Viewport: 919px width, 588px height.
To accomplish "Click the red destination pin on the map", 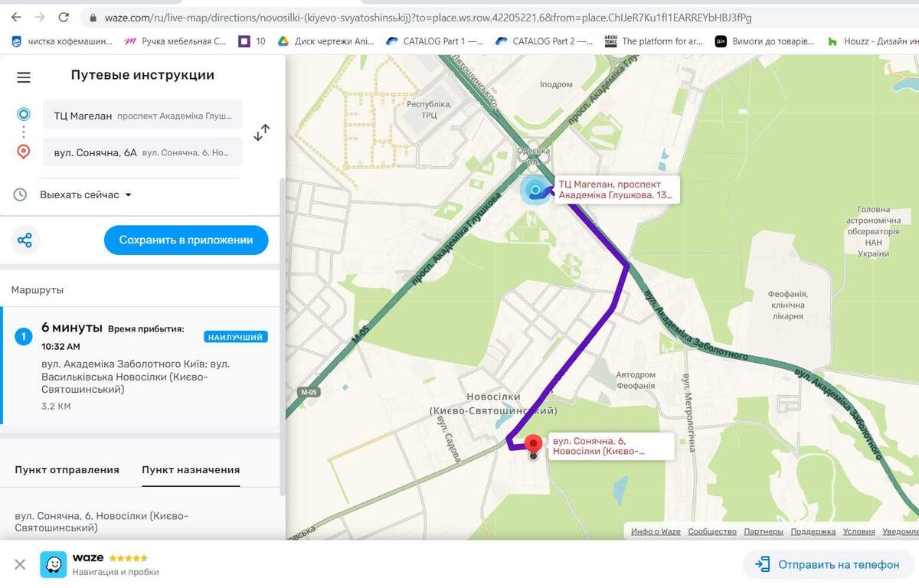I will coord(534,444).
